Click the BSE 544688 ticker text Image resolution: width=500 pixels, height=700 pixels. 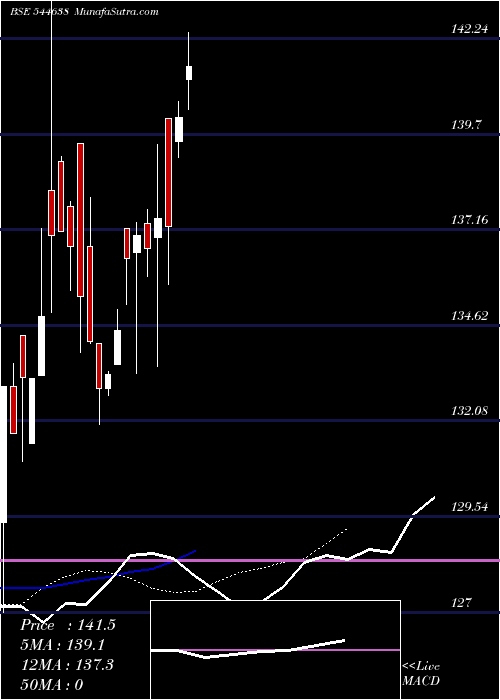[39, 12]
